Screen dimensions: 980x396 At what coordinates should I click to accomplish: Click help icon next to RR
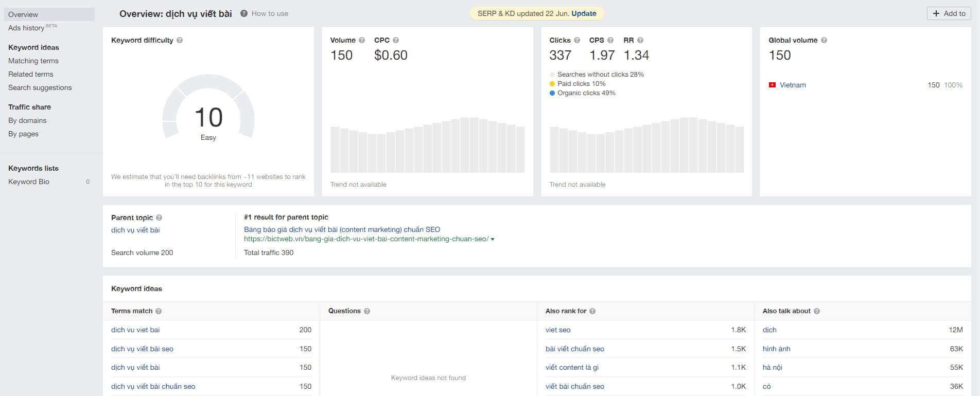[x=640, y=40]
